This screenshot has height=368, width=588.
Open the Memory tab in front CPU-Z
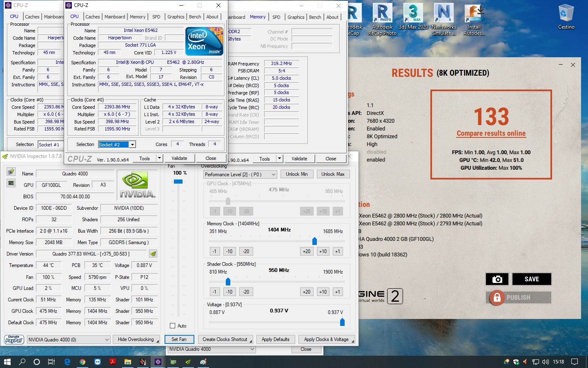(x=138, y=17)
